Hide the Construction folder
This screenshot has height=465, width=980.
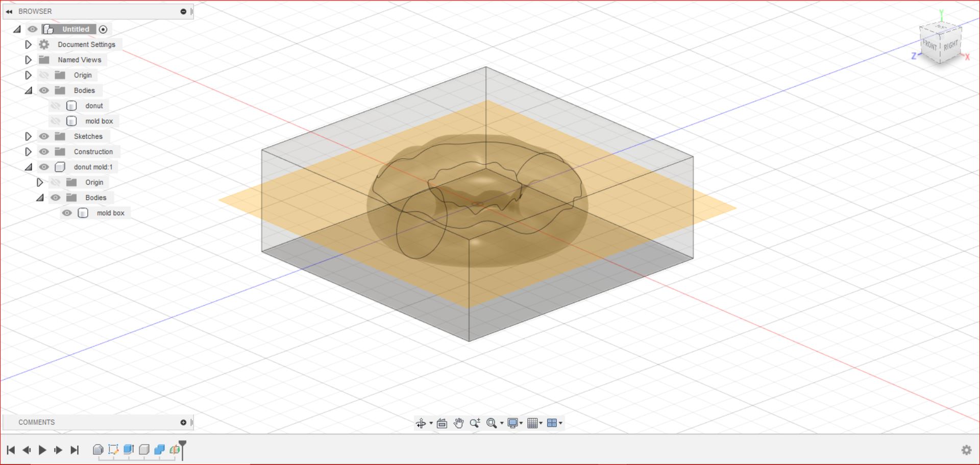click(x=44, y=152)
